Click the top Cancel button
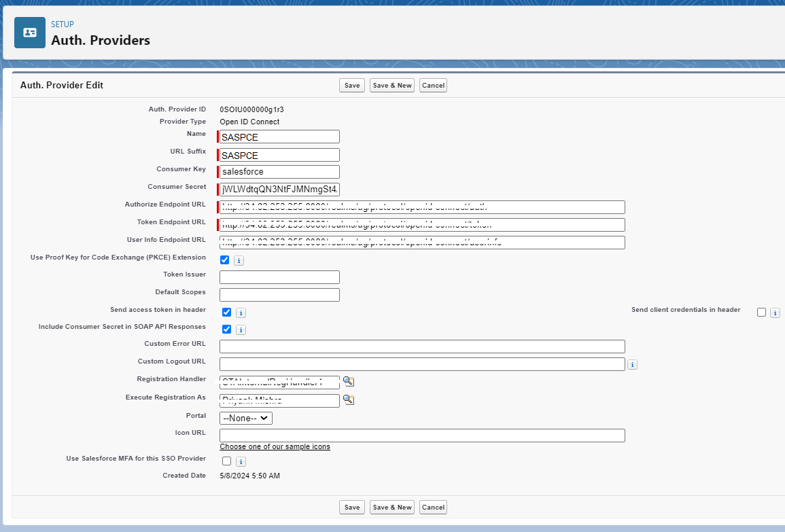The height and width of the screenshot is (532, 785). click(x=433, y=86)
